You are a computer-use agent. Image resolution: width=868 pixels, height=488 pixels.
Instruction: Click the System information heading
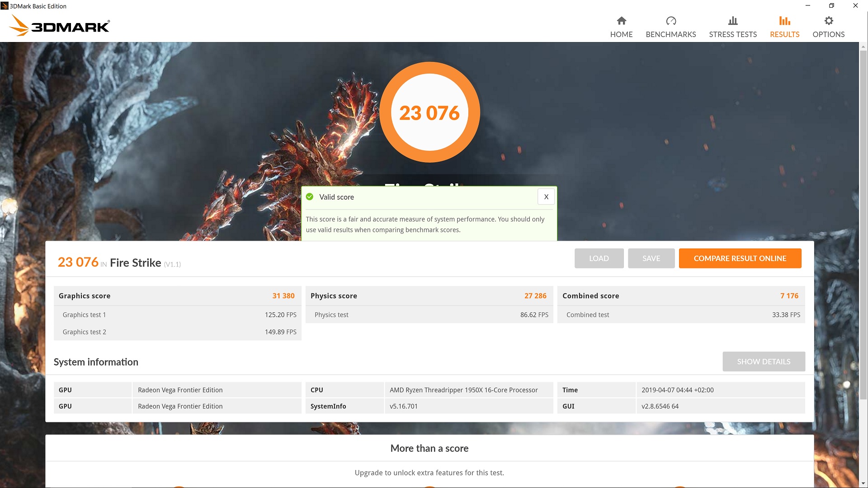coord(96,362)
